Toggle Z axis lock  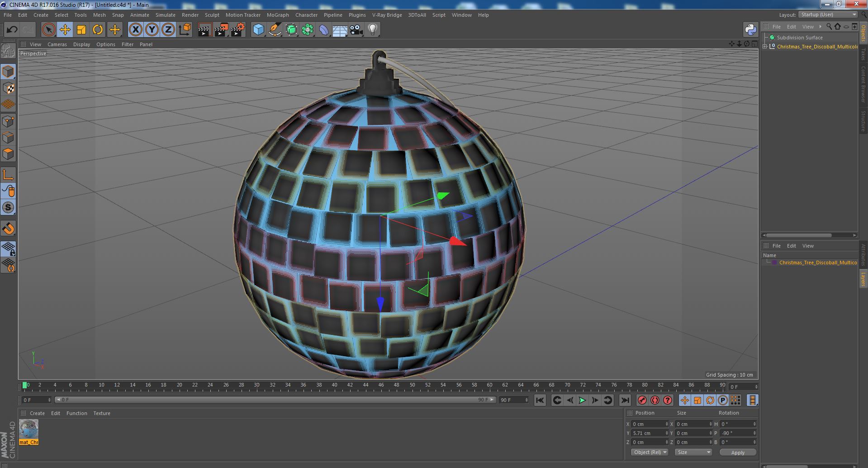click(168, 30)
